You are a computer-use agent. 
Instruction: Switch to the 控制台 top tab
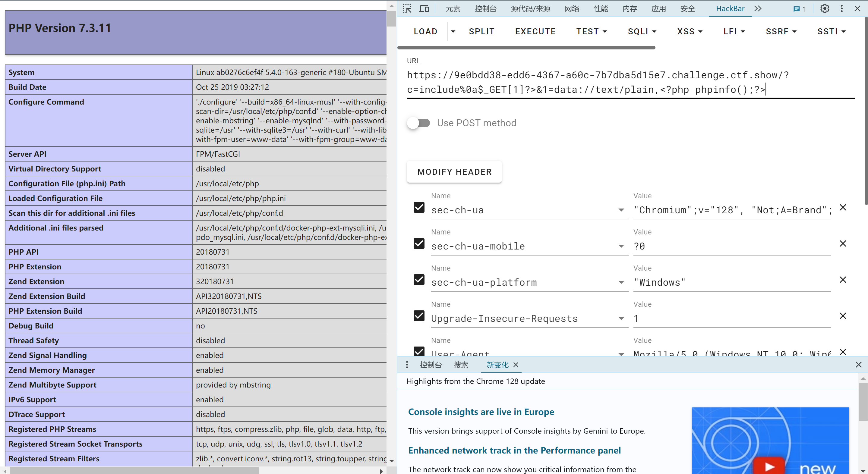(x=485, y=9)
